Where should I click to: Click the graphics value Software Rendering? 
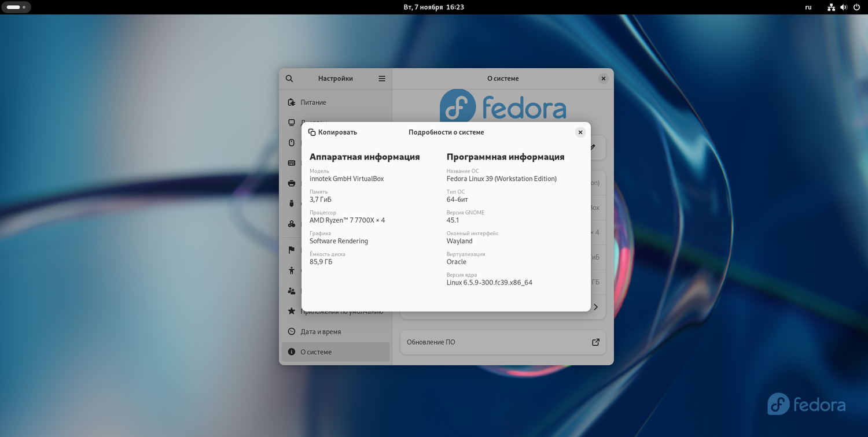(x=339, y=241)
